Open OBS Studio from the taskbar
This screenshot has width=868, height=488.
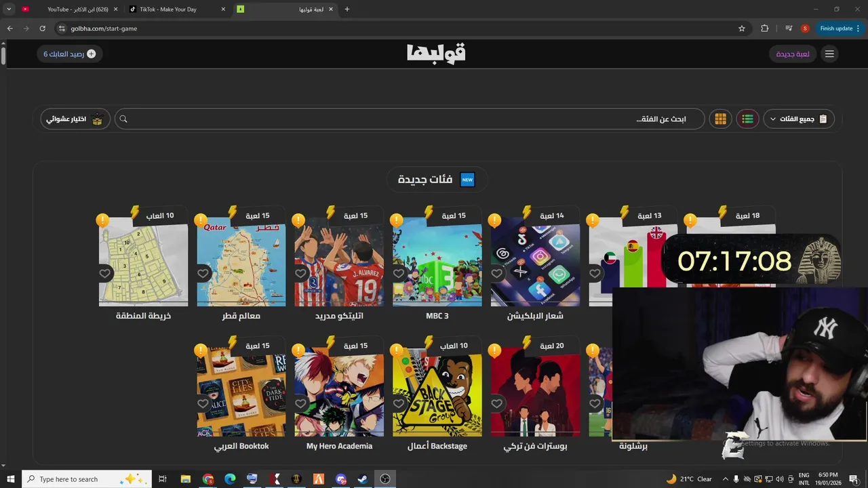click(x=385, y=479)
